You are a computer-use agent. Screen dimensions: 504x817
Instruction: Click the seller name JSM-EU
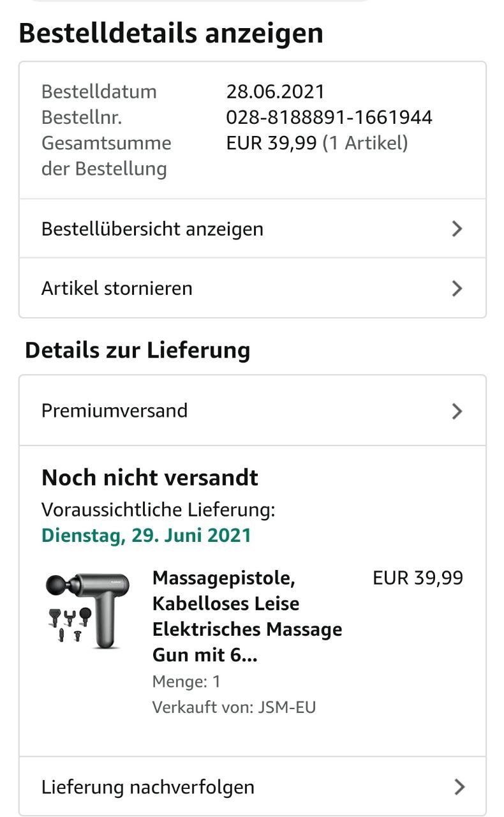[286, 707]
